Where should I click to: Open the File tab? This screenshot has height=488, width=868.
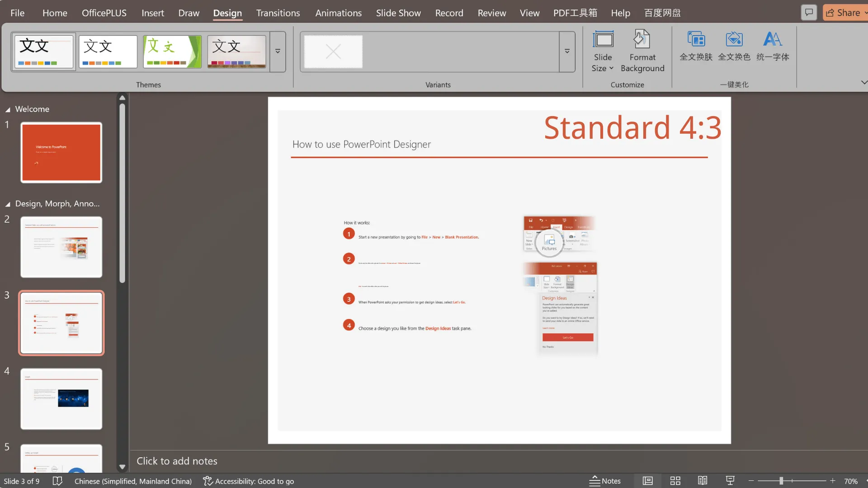tap(17, 13)
